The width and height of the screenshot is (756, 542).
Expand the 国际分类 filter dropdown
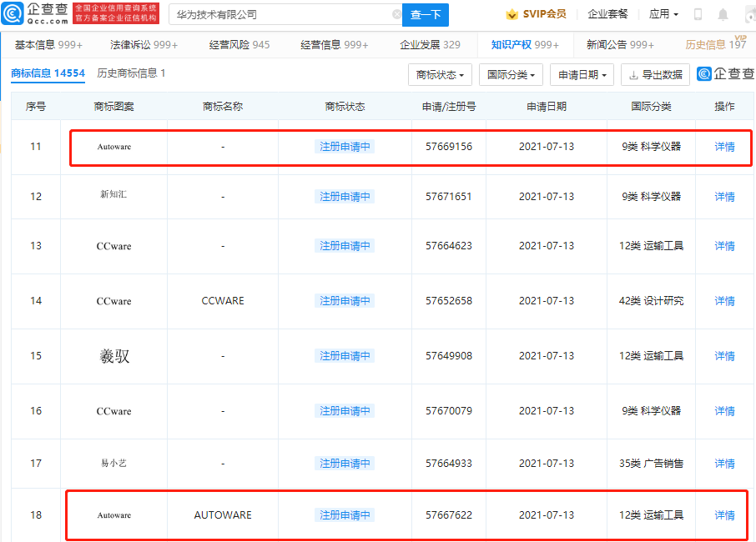coord(512,74)
